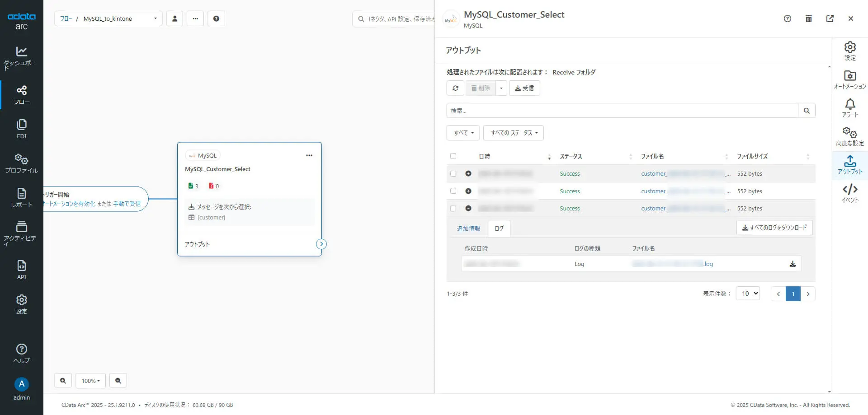The width and height of the screenshot is (868, 415).
Task: Close the MySQL_Customer_Select panel
Action: (x=851, y=19)
